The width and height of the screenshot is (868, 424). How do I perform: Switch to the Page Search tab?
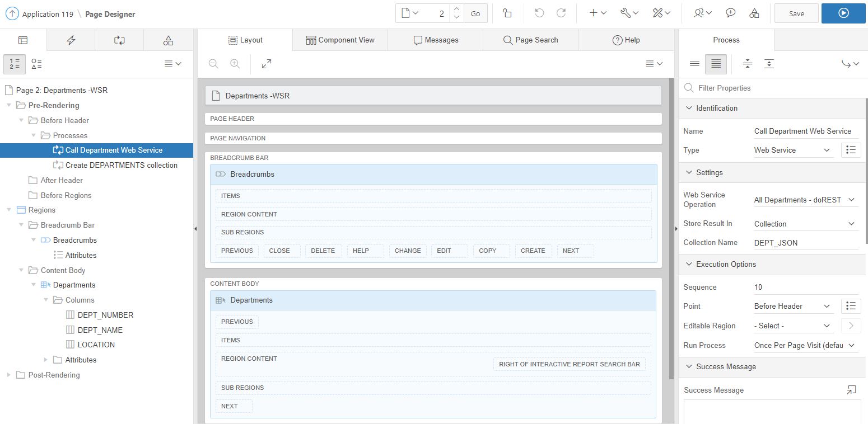(530, 40)
